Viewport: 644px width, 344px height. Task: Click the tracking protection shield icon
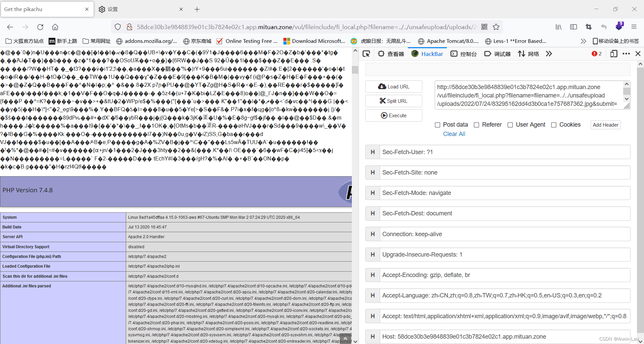[x=118, y=27]
